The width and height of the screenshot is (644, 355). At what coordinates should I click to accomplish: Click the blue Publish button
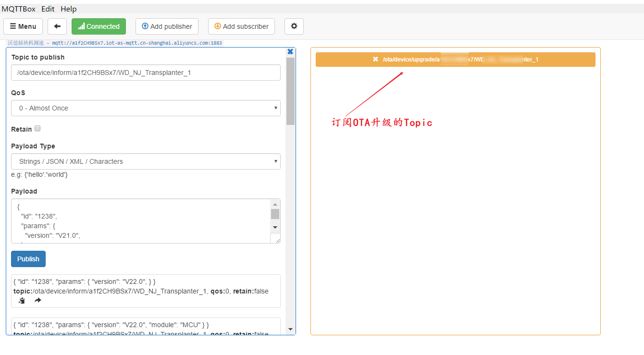click(x=28, y=259)
